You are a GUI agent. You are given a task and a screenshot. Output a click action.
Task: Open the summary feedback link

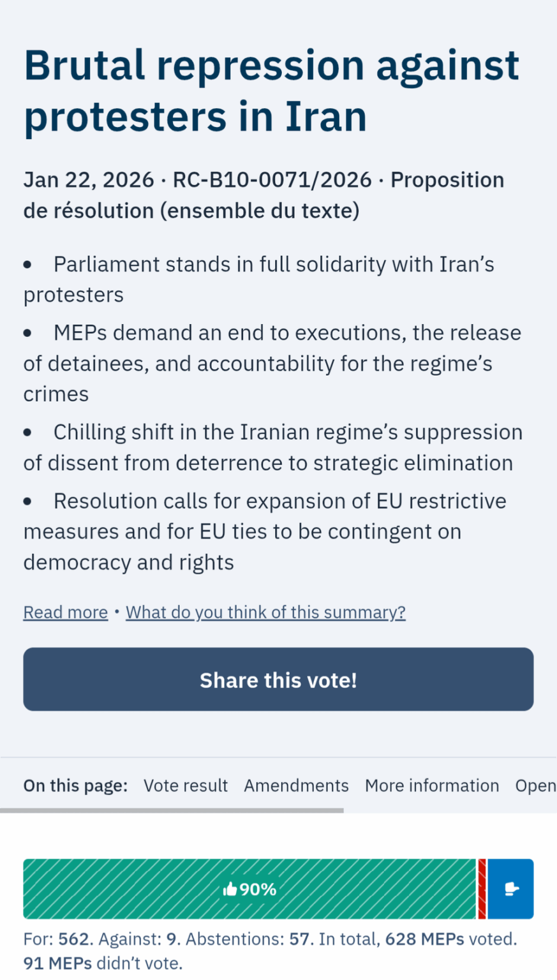265,612
